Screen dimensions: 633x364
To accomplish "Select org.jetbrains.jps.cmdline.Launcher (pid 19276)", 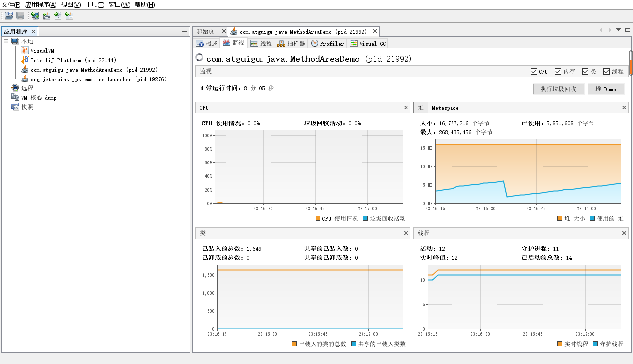I will click(x=99, y=79).
